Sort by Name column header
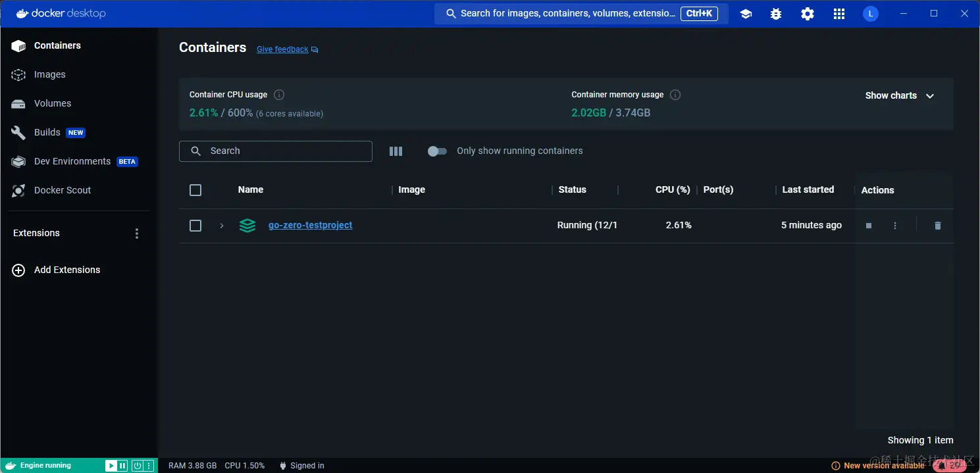 (251, 189)
